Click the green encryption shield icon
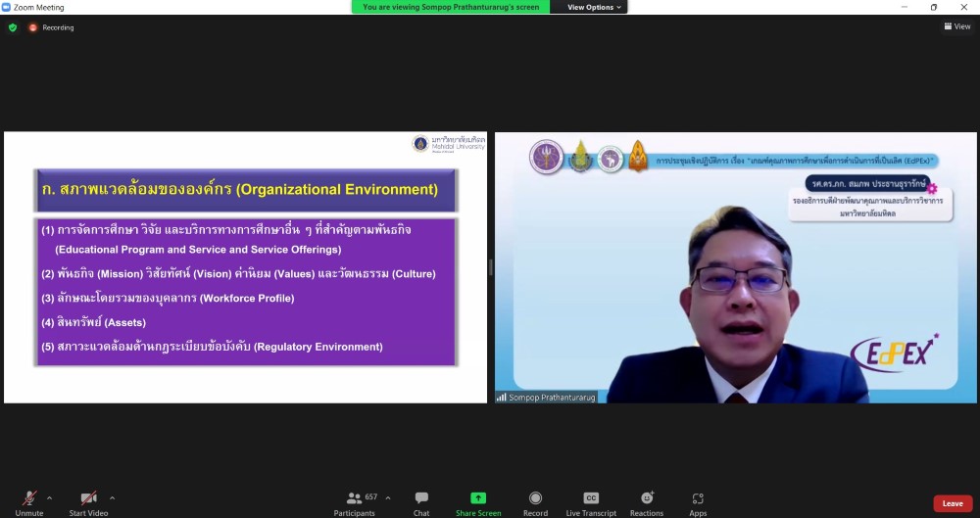The width and height of the screenshot is (980, 518). coord(13,27)
